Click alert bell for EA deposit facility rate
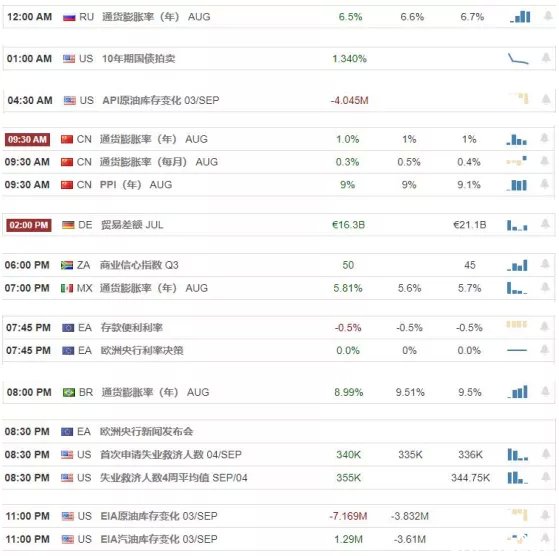Viewport: 559px width, 556px height. 544,326
